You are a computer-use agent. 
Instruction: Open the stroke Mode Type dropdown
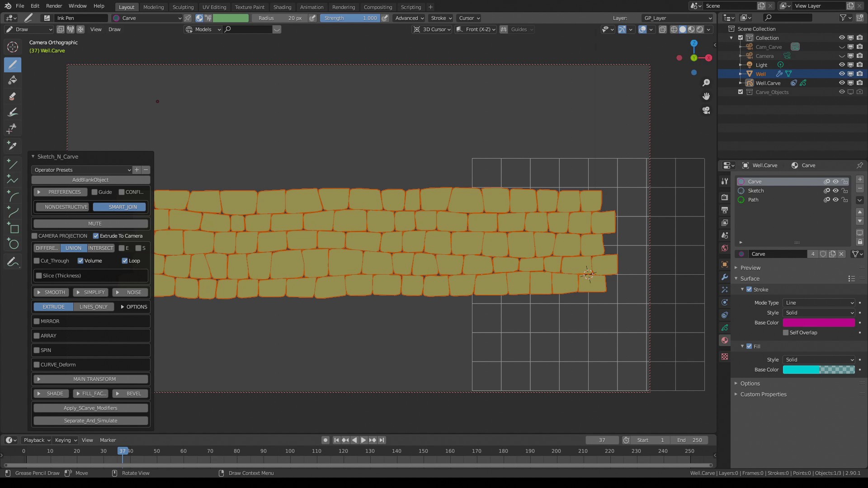coord(819,303)
